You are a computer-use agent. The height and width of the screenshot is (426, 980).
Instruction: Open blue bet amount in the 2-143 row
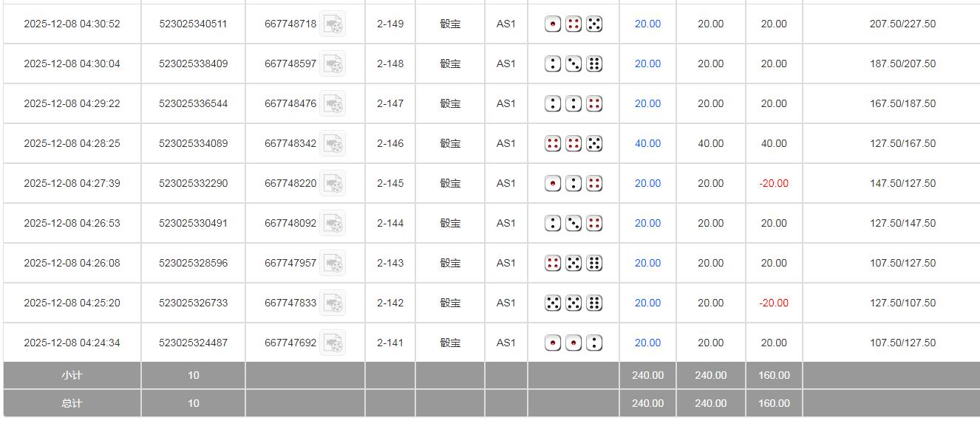(647, 264)
